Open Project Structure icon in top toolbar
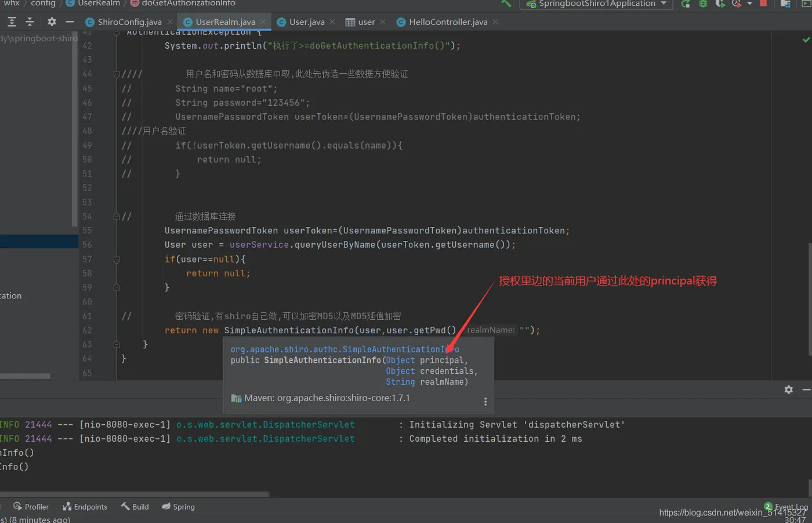The width and height of the screenshot is (812, 523). tap(785, 3)
